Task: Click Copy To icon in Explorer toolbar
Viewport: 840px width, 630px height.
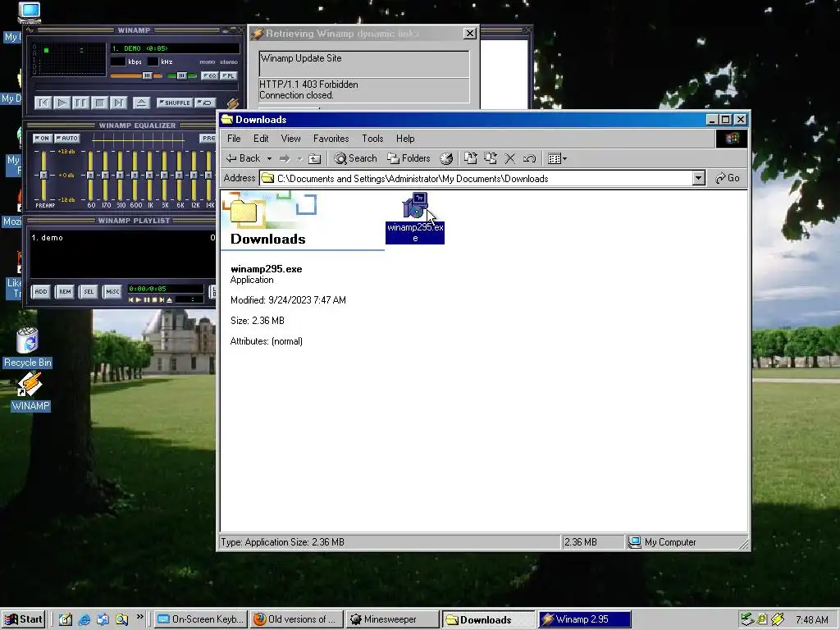Action: pos(491,158)
